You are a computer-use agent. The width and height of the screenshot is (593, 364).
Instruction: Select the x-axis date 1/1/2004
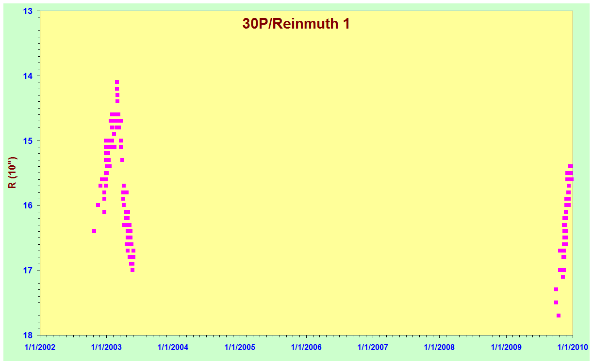pyautogui.click(x=173, y=347)
